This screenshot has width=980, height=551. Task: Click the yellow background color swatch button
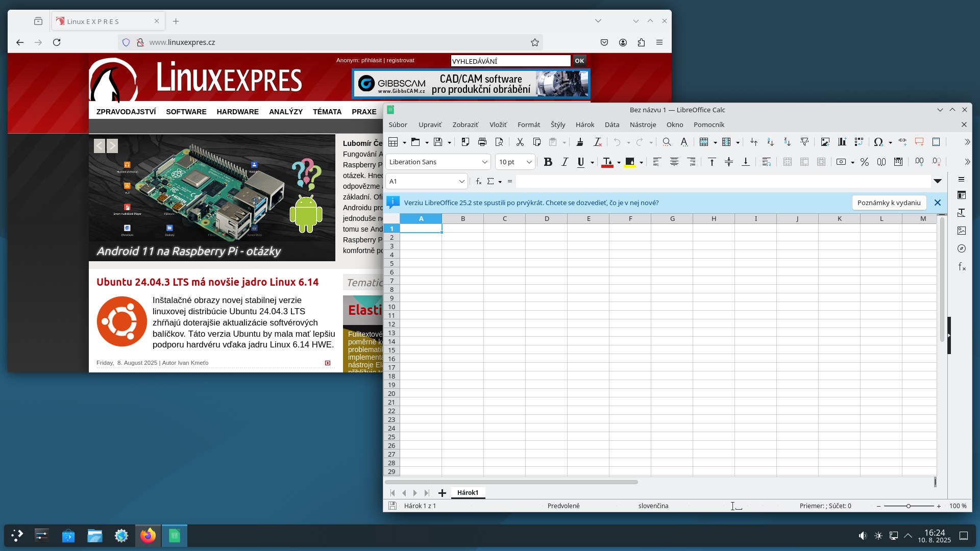tap(629, 162)
